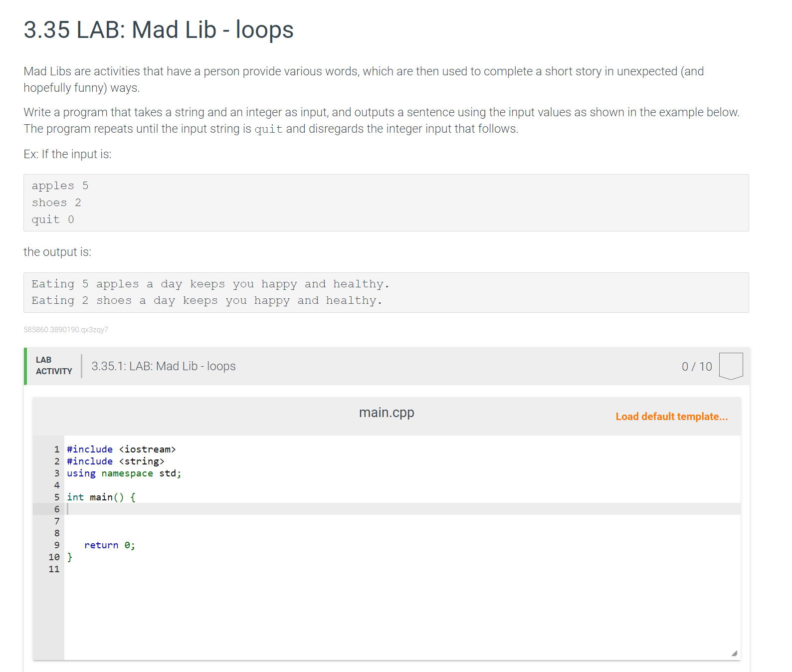This screenshot has height=672, width=792.
Task: Click the '3.35.1: LAB: Mad Lib - loops' activity title
Action: tap(164, 366)
